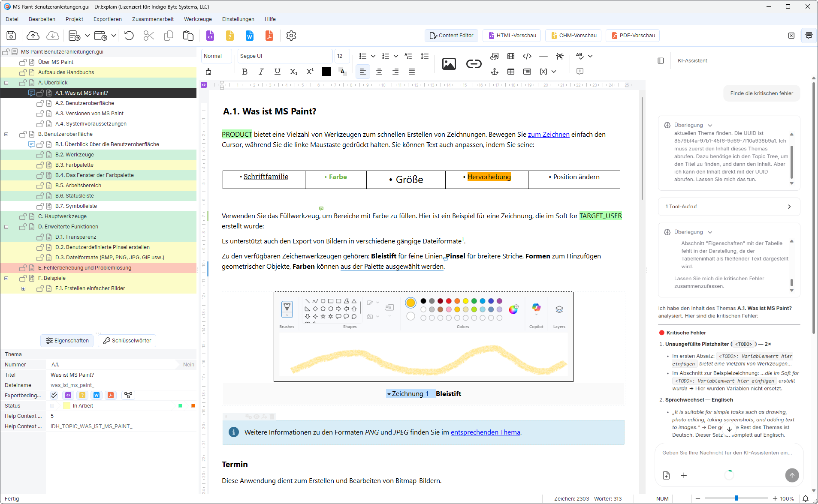Apply subscript formatting
The width and height of the screenshot is (818, 504).
tap(294, 72)
